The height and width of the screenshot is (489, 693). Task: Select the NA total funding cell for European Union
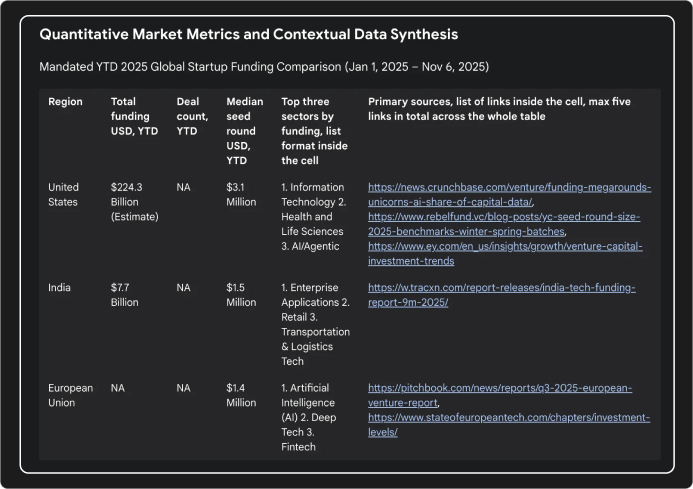click(118, 388)
